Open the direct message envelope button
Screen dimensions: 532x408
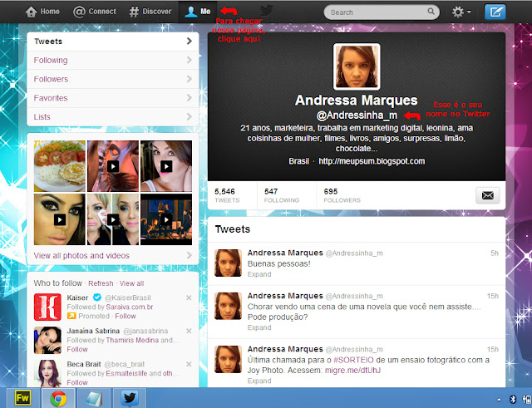[488, 195]
